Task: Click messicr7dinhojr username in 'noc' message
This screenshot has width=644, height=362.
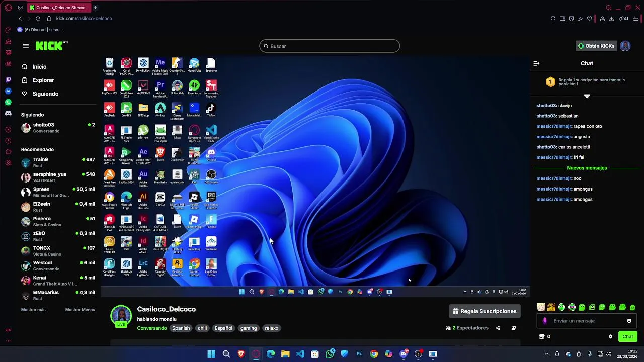Action: (x=554, y=178)
